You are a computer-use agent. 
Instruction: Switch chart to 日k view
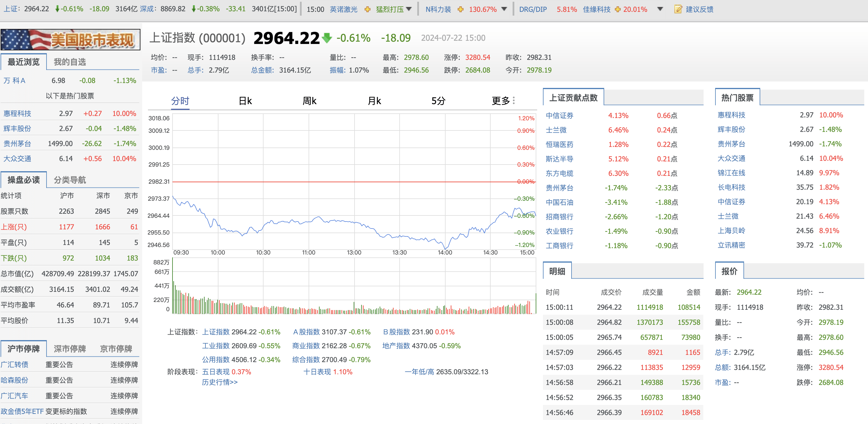pyautogui.click(x=245, y=101)
